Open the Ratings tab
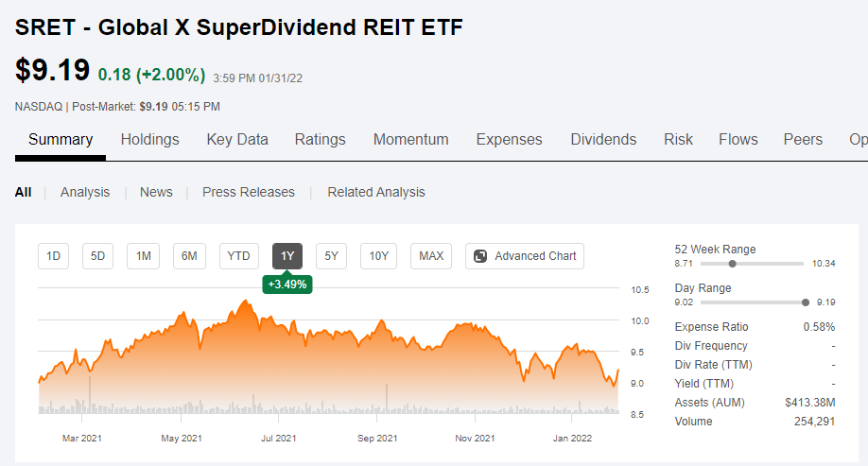 point(320,140)
